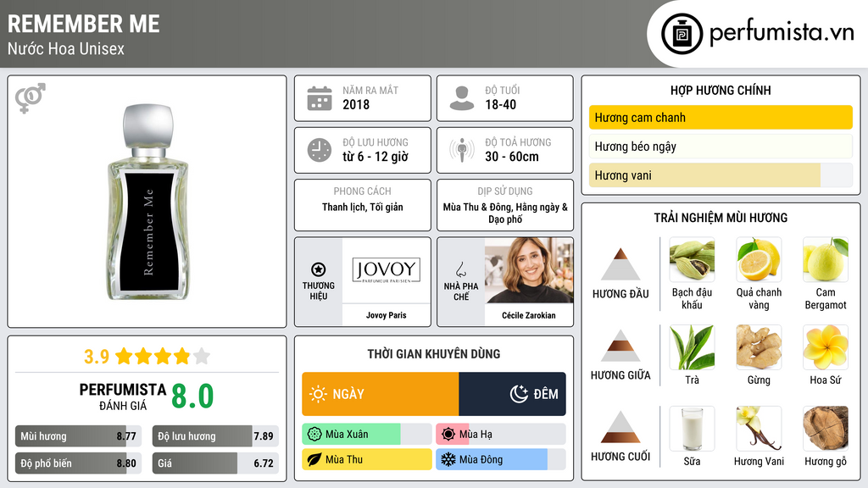
Task: Click the Remember Me bottle image
Action: (x=147, y=202)
